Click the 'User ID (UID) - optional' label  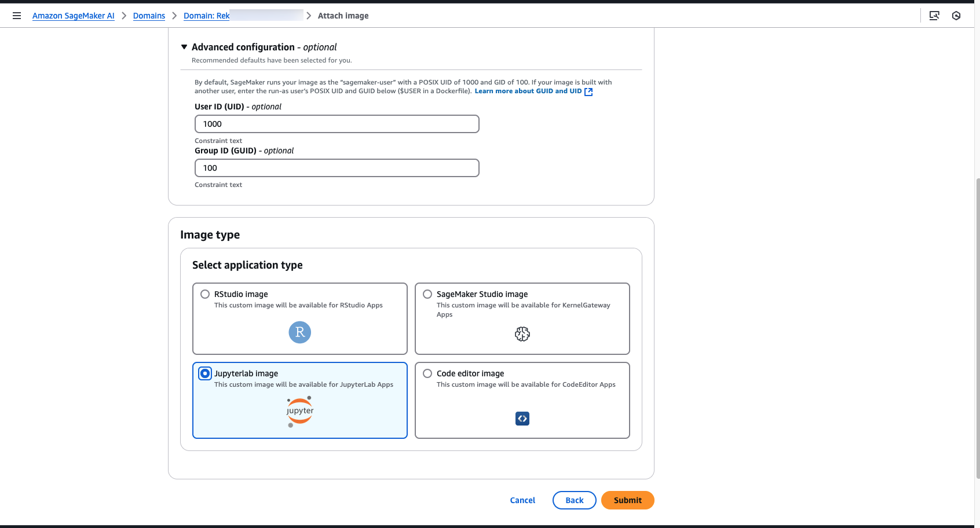click(x=238, y=107)
